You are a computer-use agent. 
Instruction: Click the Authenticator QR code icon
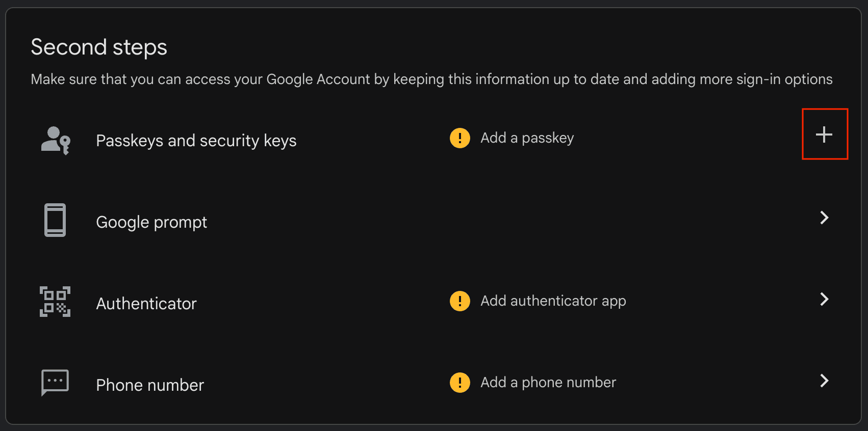(54, 302)
